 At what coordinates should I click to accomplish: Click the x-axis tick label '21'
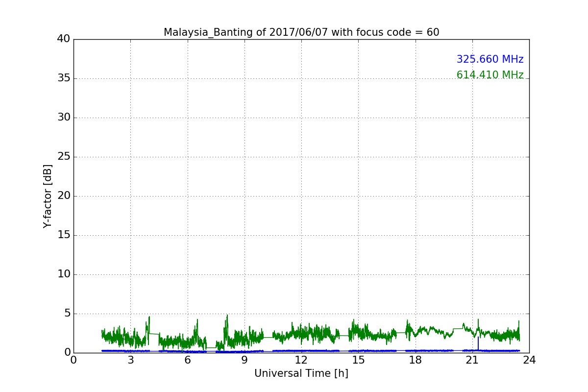point(472,360)
